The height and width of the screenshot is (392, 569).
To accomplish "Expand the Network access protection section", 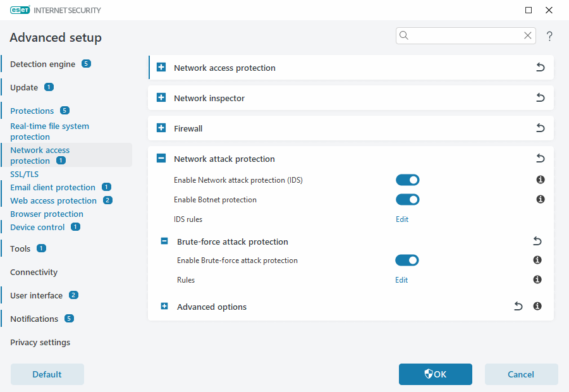I will [161, 67].
